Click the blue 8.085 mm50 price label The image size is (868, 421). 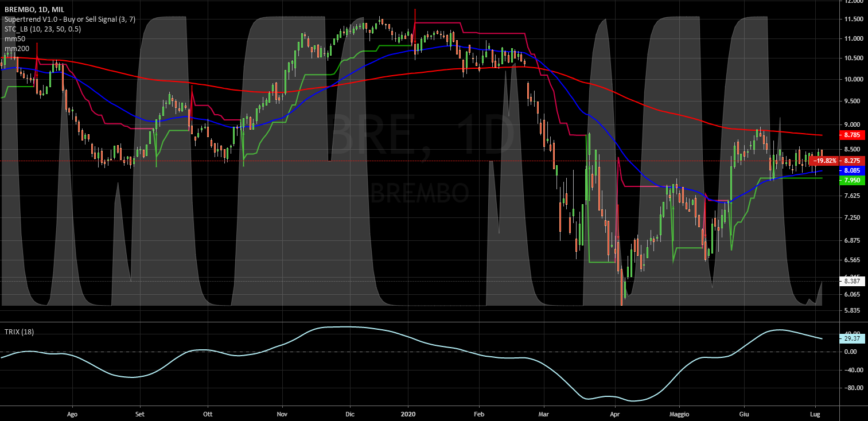(851, 171)
